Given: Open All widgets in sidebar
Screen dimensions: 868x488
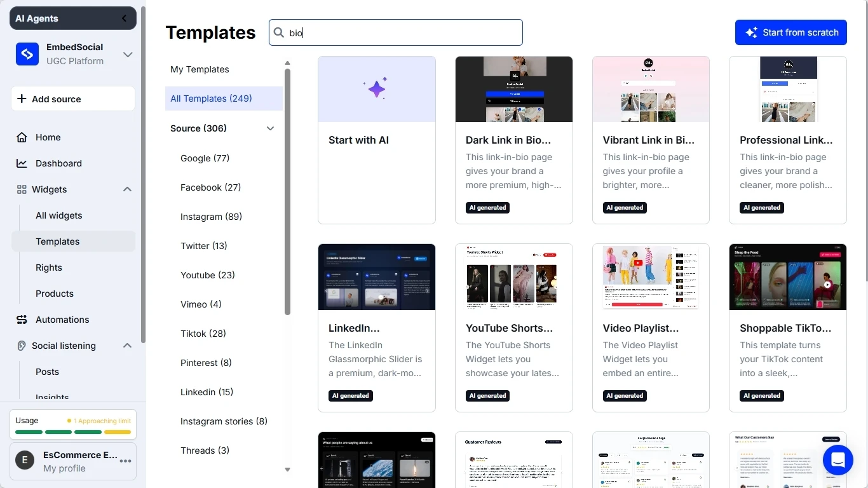Looking at the screenshot, I should pyautogui.click(x=59, y=215).
